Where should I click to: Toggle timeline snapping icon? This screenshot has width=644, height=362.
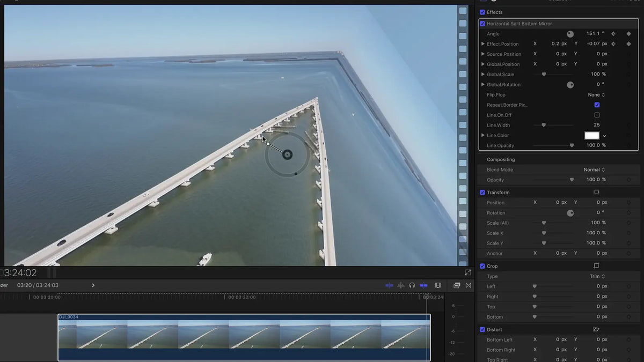(x=389, y=285)
